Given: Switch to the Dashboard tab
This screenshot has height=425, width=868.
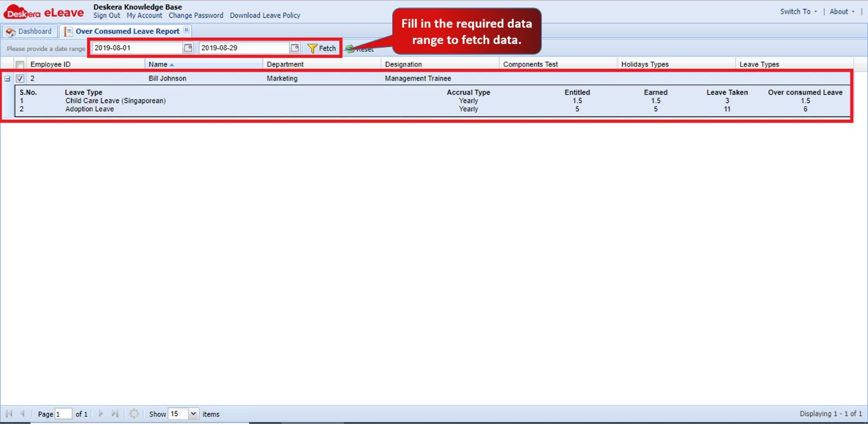Looking at the screenshot, I should pos(30,31).
